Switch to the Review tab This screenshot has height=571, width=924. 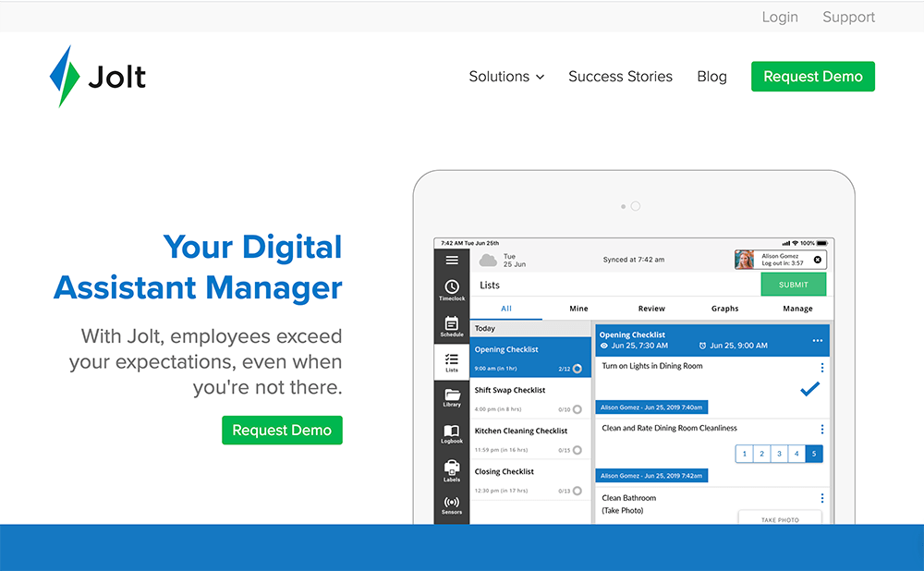pyautogui.click(x=651, y=309)
